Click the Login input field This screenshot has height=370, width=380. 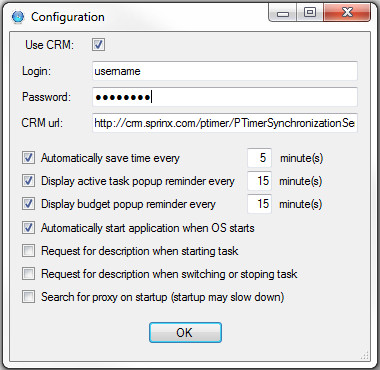[225, 71]
